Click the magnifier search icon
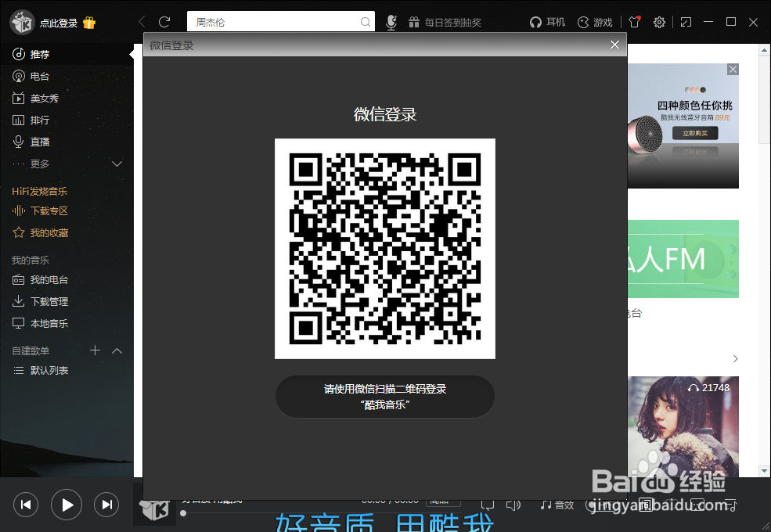The width and height of the screenshot is (771, 532). (x=365, y=22)
